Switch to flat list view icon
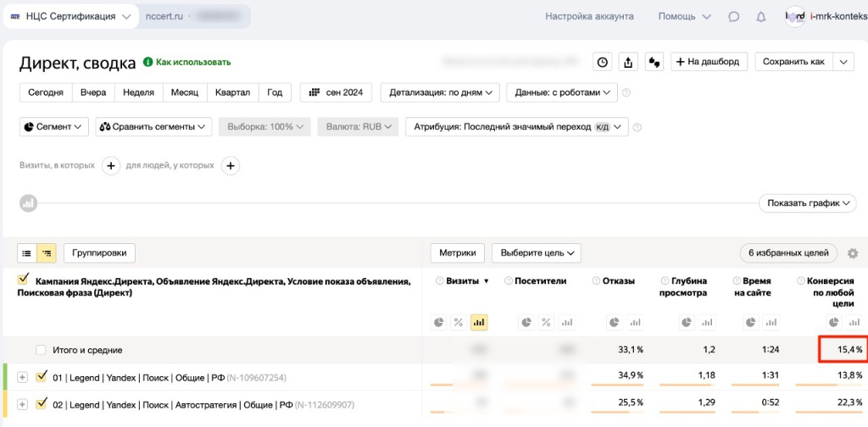The height and width of the screenshot is (427, 868). (27, 252)
